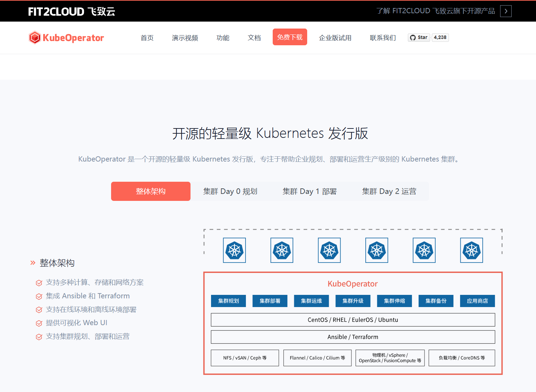Click the 集群伸缩 box
The width and height of the screenshot is (536, 392).
click(394, 301)
